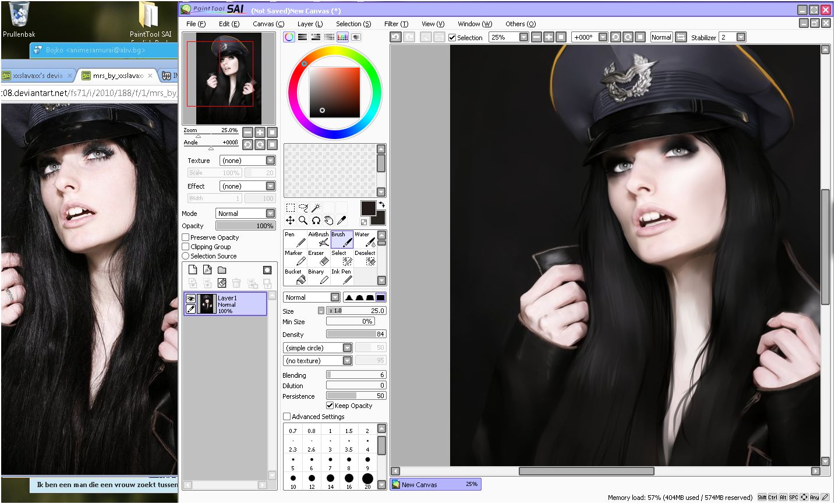835x504 pixels.
Task: Choose the Binary pen tool
Action: coord(319,276)
